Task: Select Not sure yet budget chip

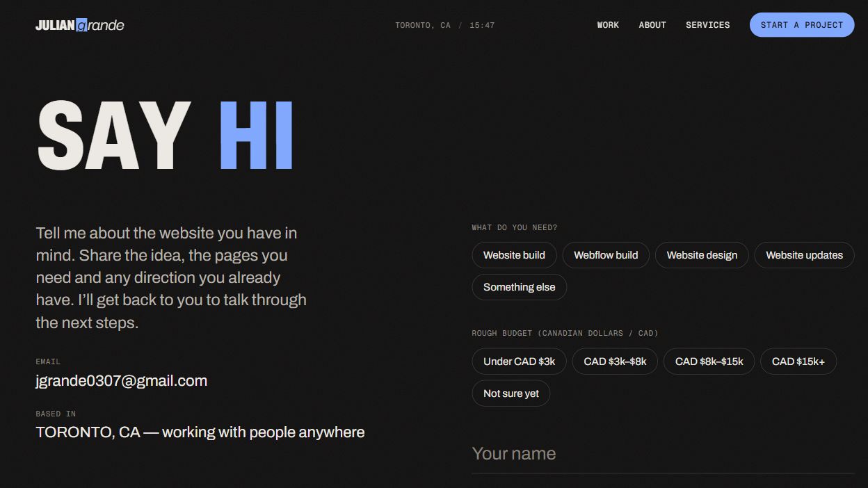Action: tap(511, 393)
